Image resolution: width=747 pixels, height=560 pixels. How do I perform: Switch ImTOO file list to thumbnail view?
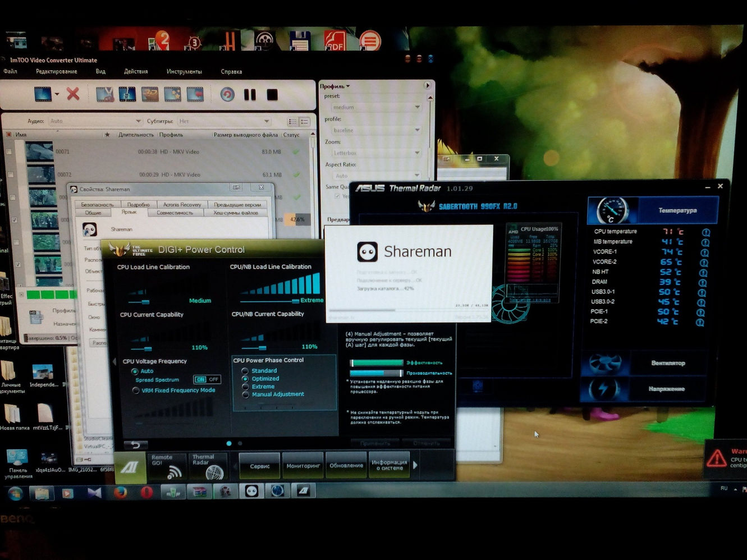point(292,121)
